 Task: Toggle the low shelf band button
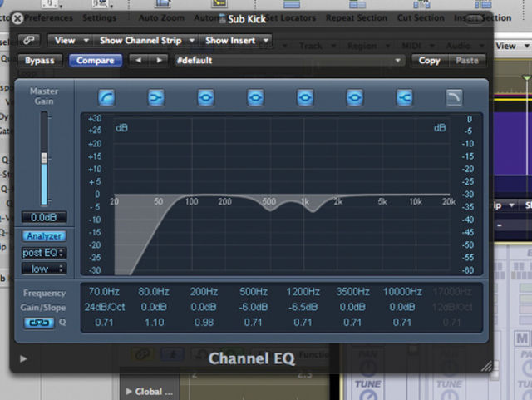pos(156,98)
